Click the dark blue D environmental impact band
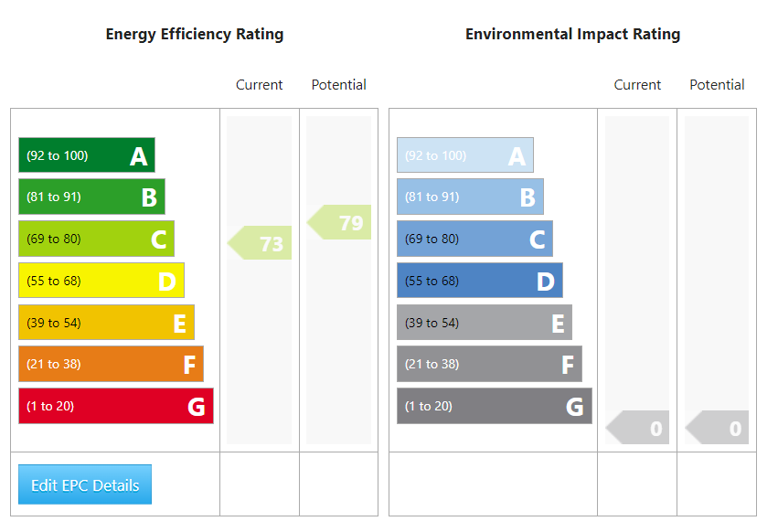The image size is (778, 532). [480, 281]
